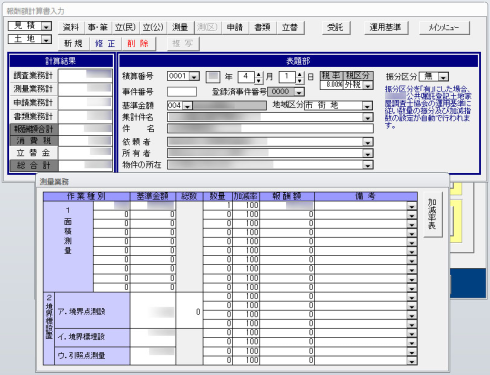Viewport: 490px width, 375px height.
Task: Open the 税区分 外税 dropdown
Action: pos(368,85)
